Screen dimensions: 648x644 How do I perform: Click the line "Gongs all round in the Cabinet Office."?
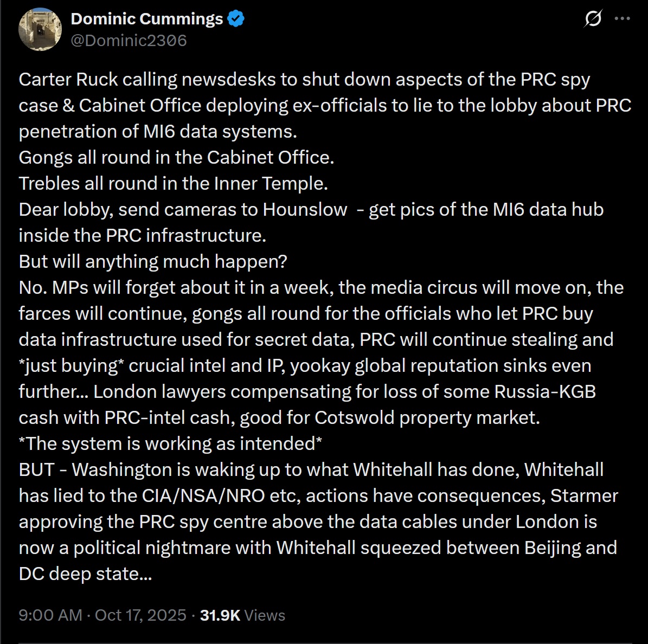coord(176,158)
